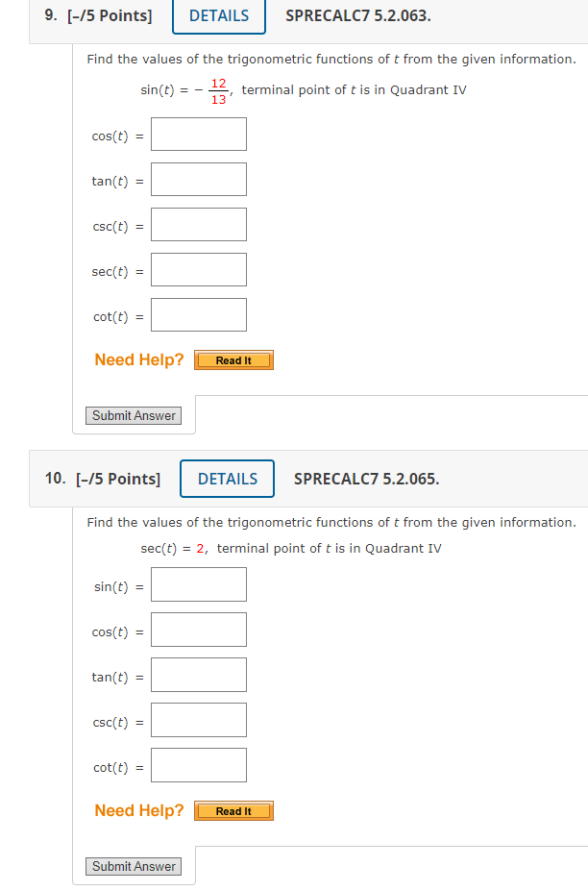
Task: Click the cot(t) answer box in question 9
Action: coord(198,314)
